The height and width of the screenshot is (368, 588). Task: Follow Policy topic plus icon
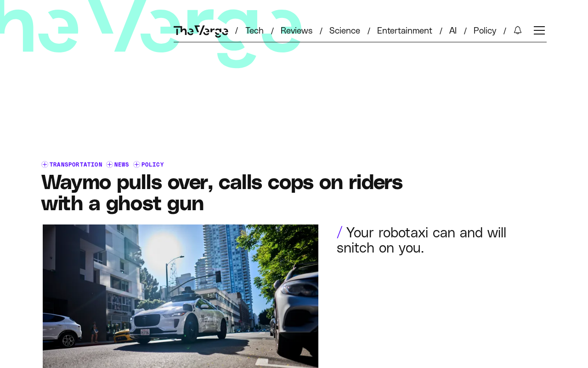(136, 165)
